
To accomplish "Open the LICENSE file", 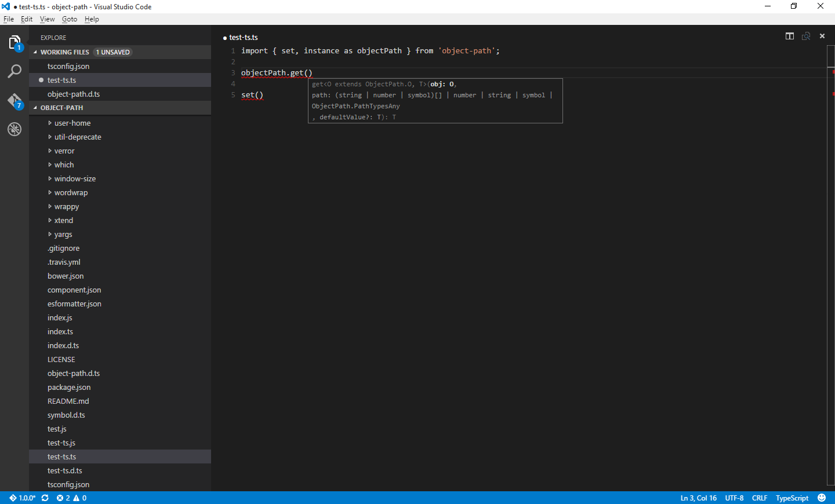I will (120, 359).
